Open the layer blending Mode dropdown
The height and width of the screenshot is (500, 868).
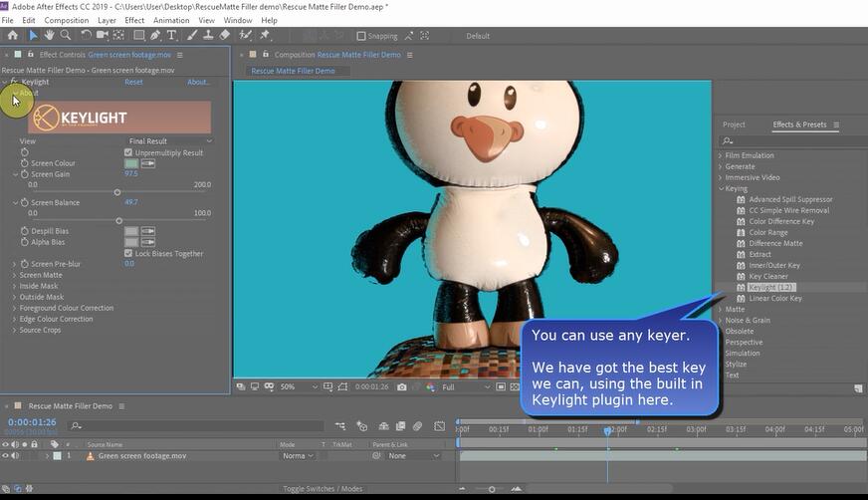pos(298,456)
